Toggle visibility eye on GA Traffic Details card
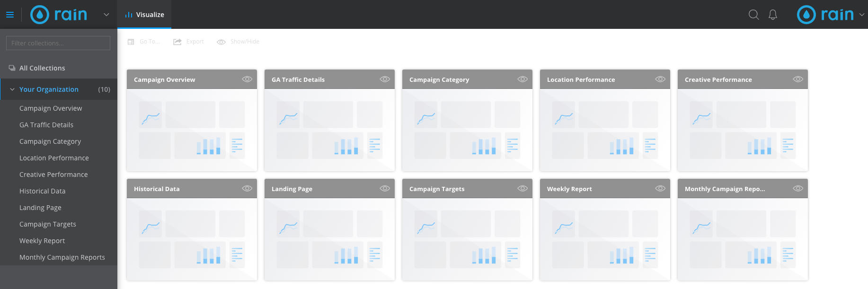This screenshot has height=289, width=868. click(385, 79)
